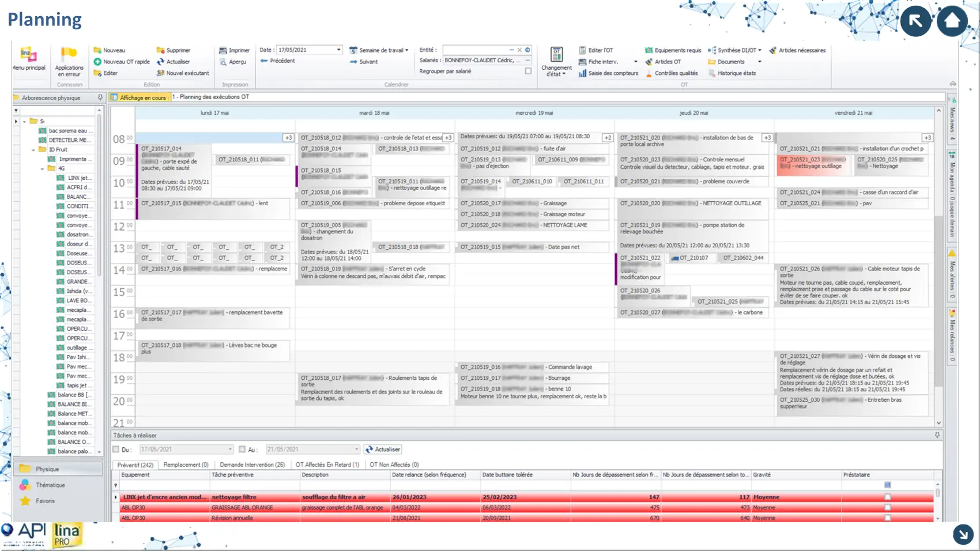The image size is (980, 551).
Task: Click the Suivant navigation button
Action: coord(363,62)
